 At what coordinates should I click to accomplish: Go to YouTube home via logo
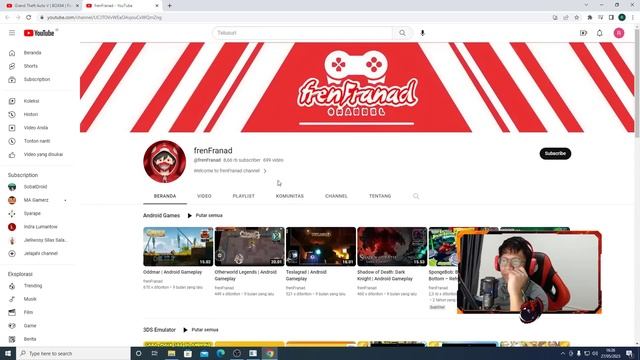tap(39, 33)
